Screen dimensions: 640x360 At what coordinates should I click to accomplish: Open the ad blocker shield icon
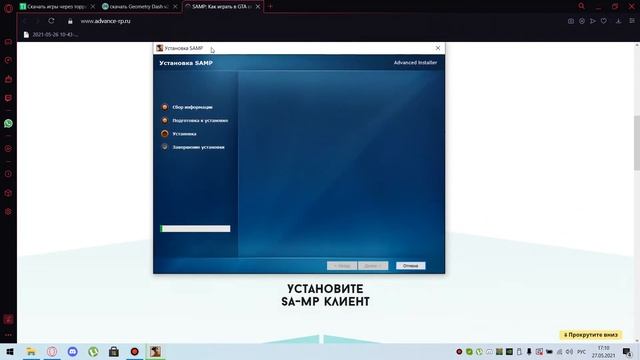(x=582, y=21)
